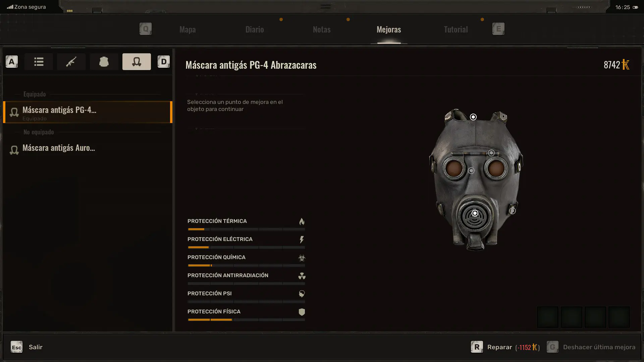
Task: Click the Protección Eléctrica label
Action: click(220, 239)
